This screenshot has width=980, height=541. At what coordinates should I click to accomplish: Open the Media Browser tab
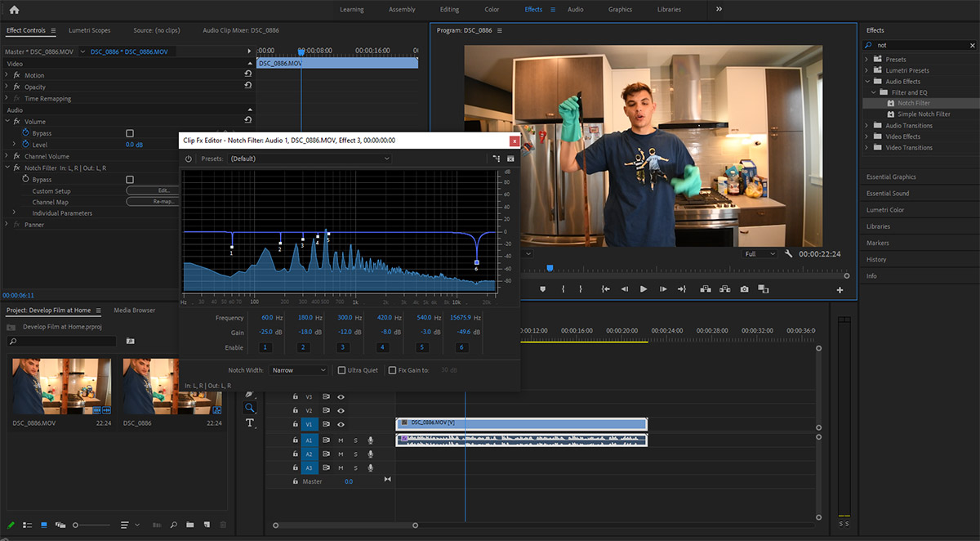click(134, 311)
